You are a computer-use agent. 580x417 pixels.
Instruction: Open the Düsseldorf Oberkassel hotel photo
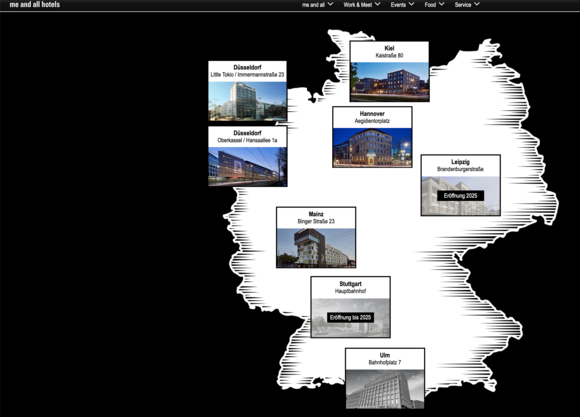point(247,167)
